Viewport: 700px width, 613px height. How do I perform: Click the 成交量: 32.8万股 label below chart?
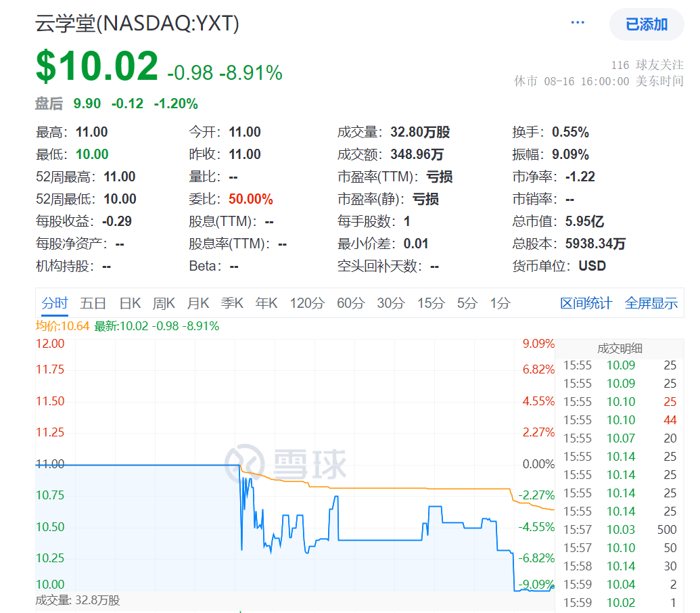pyautogui.click(x=78, y=601)
